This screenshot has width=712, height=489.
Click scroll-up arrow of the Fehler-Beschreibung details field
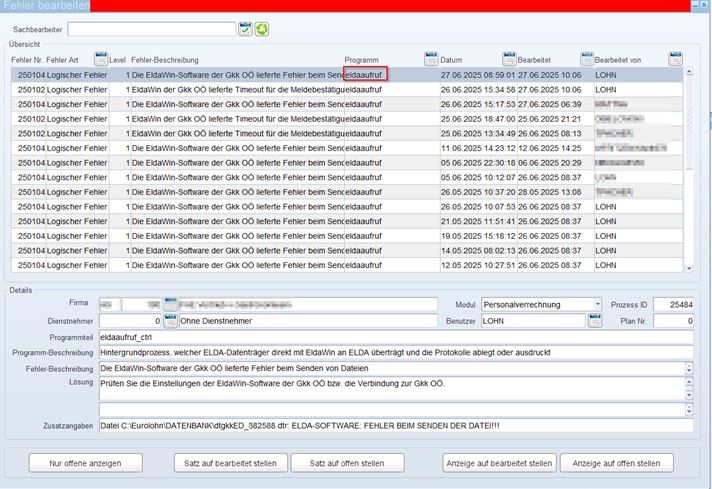(x=689, y=365)
